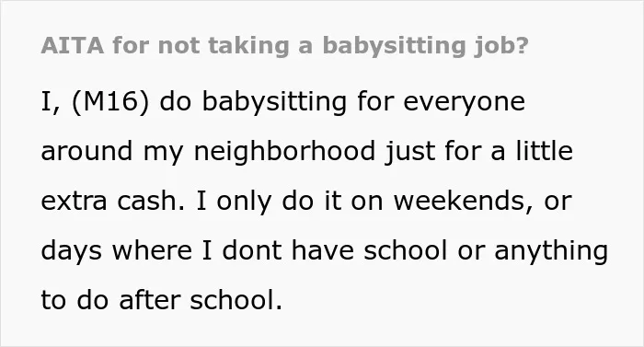Screen dimensions: 644x347
Task: Click the '(M16)' age tag in the text
Action: (x=110, y=101)
